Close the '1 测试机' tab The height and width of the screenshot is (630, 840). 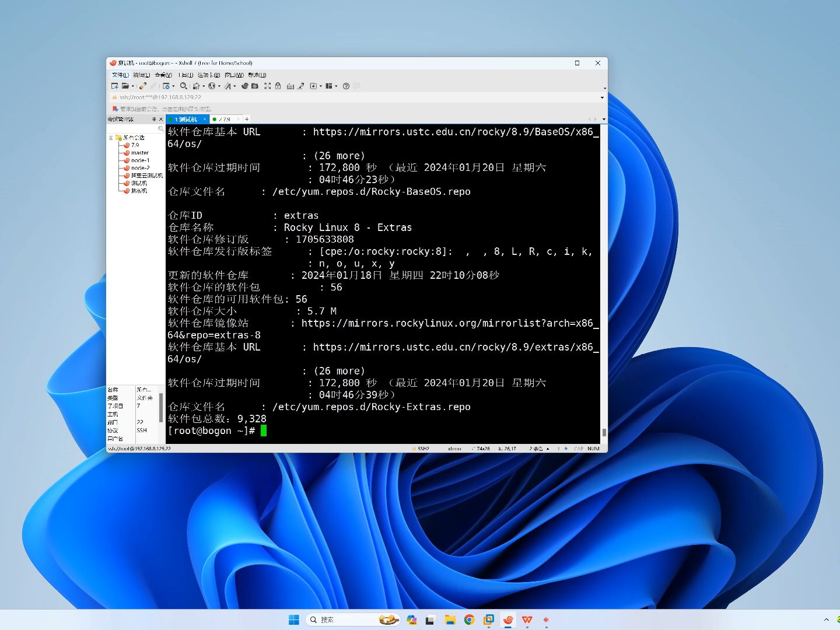[205, 119]
